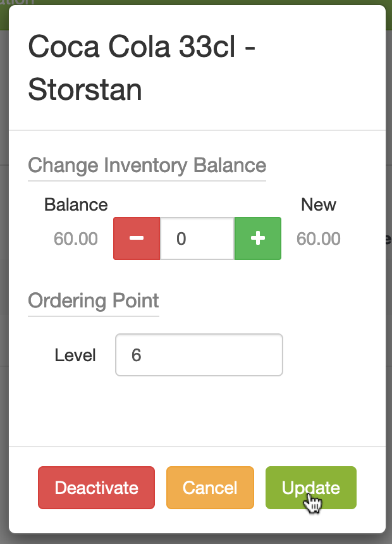Click the "Storstan" word in the title
This screenshot has height=544, width=392.
tap(85, 90)
